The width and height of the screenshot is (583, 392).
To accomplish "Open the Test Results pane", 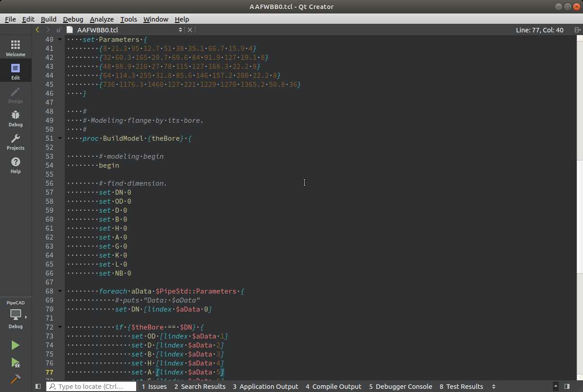I will (461, 386).
